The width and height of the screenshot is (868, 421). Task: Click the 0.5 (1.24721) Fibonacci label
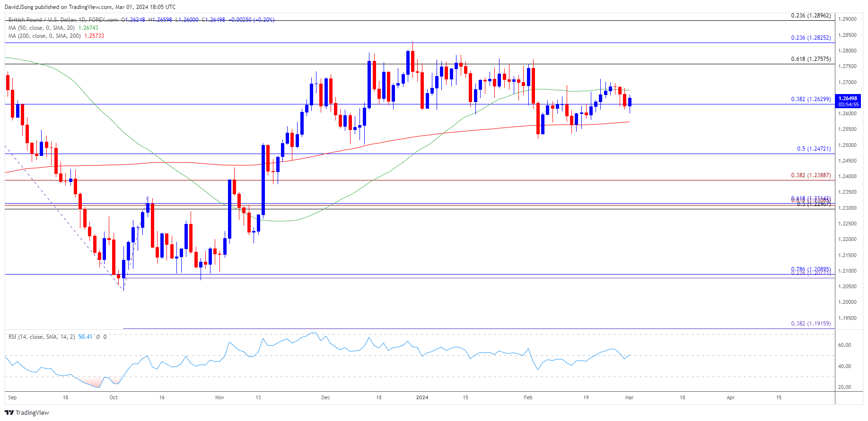tap(814, 149)
